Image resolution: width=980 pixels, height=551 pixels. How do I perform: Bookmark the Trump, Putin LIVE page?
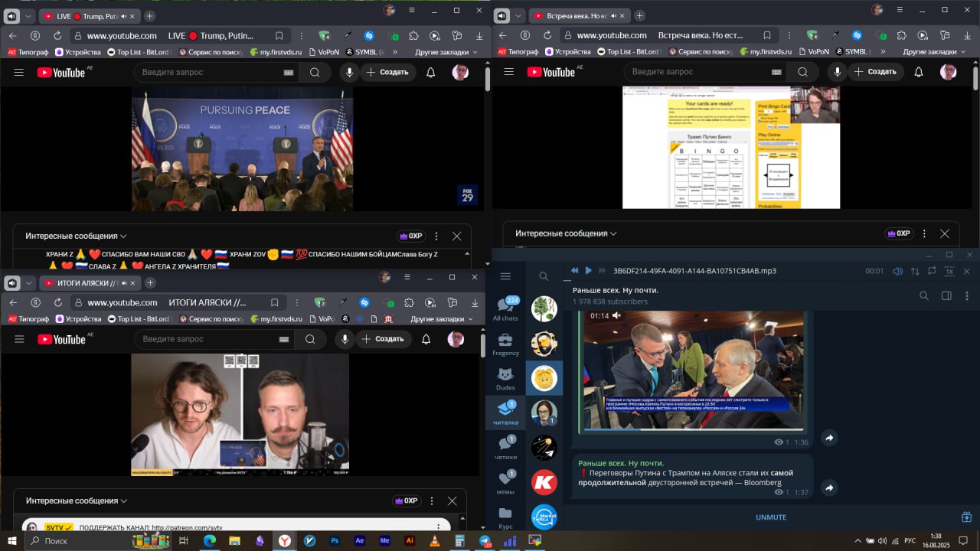279,35
